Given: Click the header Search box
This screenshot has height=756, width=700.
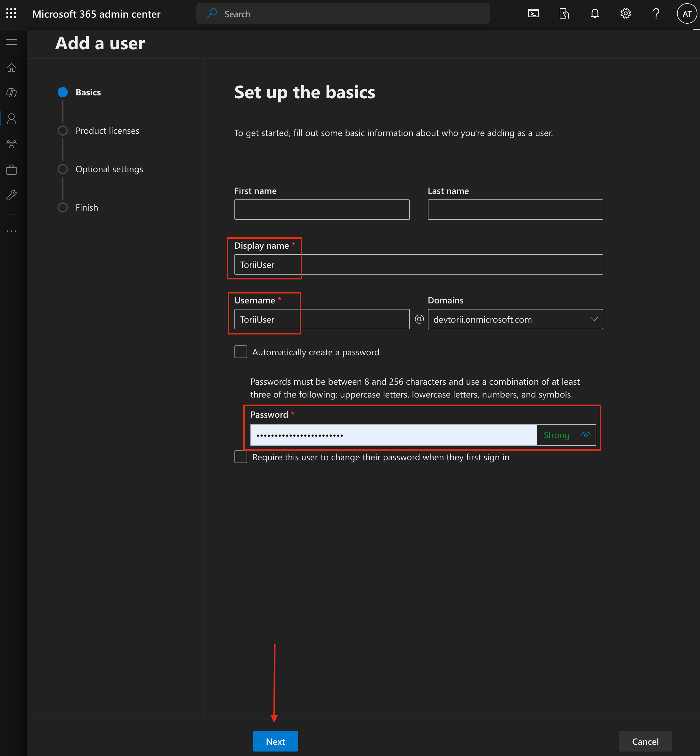Looking at the screenshot, I should (343, 14).
